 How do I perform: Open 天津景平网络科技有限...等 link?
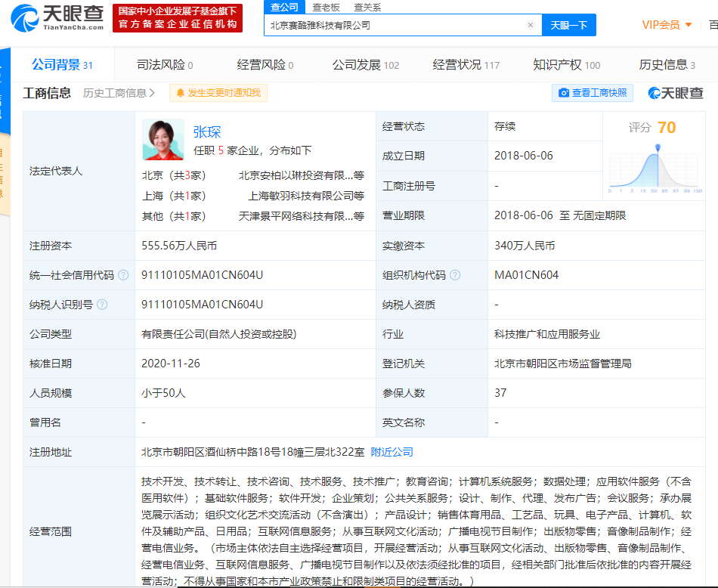[302, 216]
